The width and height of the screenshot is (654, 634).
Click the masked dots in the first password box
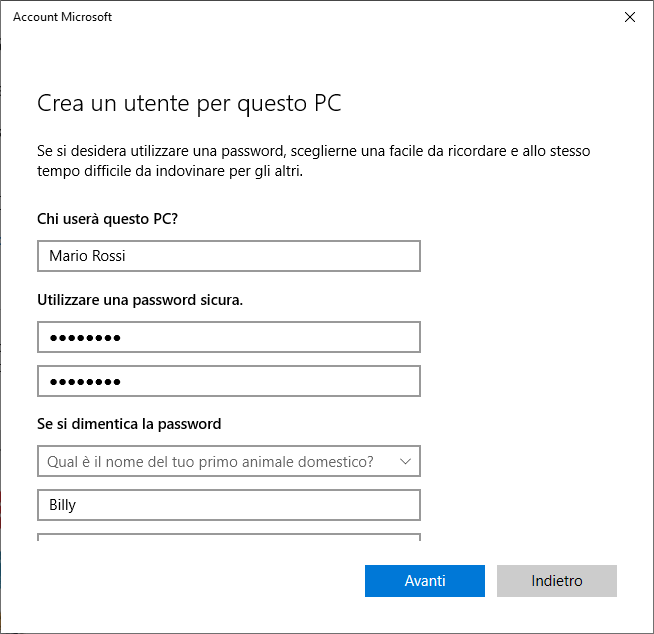pos(85,338)
